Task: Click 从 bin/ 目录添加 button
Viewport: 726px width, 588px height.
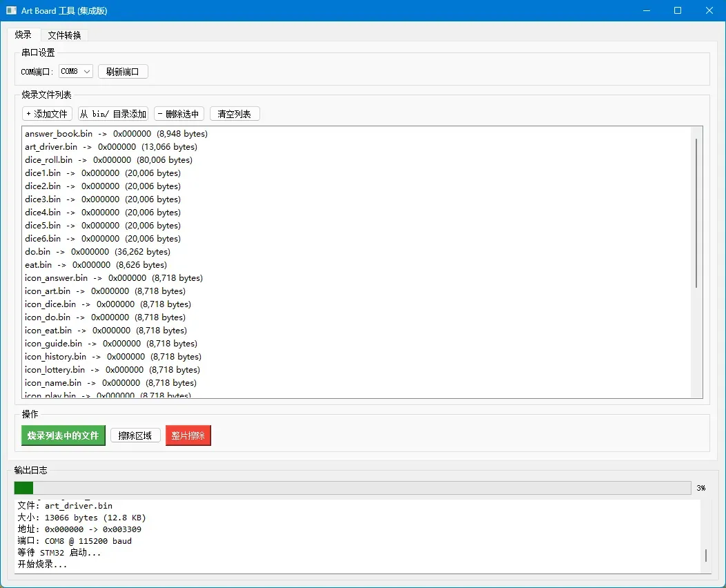Action: [x=113, y=114]
